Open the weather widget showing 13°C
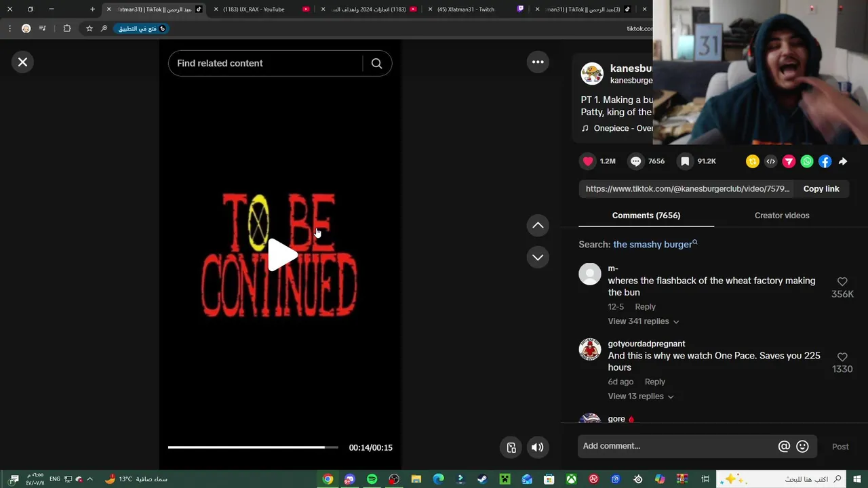The height and width of the screenshot is (488, 868). coord(136,479)
